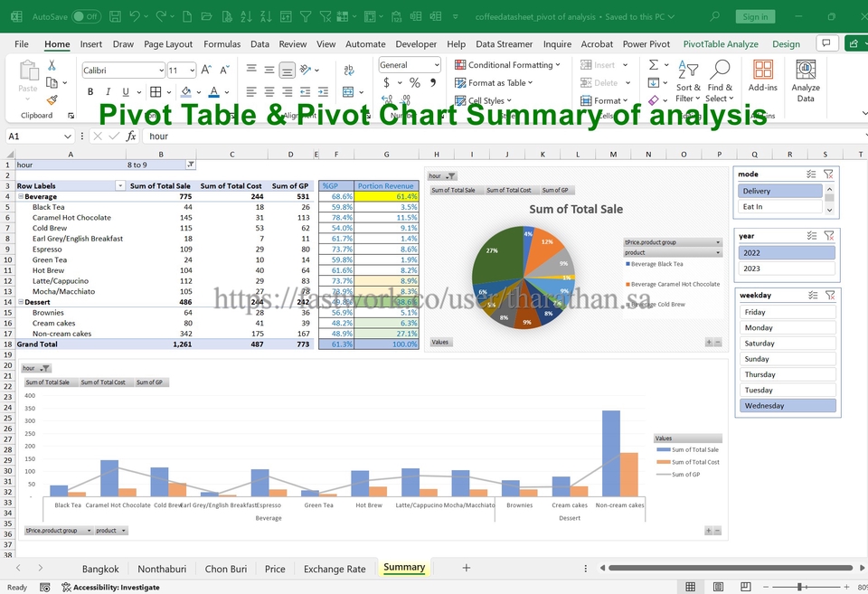Open the Row Labels filter dropdown
The height and width of the screenshot is (594, 868).
click(120, 185)
